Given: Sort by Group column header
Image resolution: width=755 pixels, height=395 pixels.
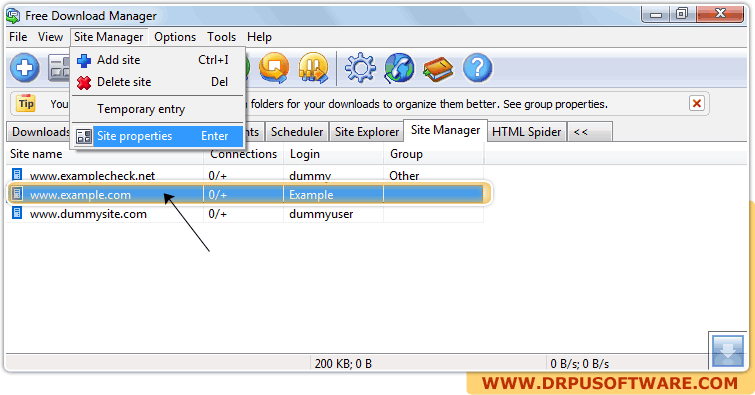Looking at the screenshot, I should 434,154.
